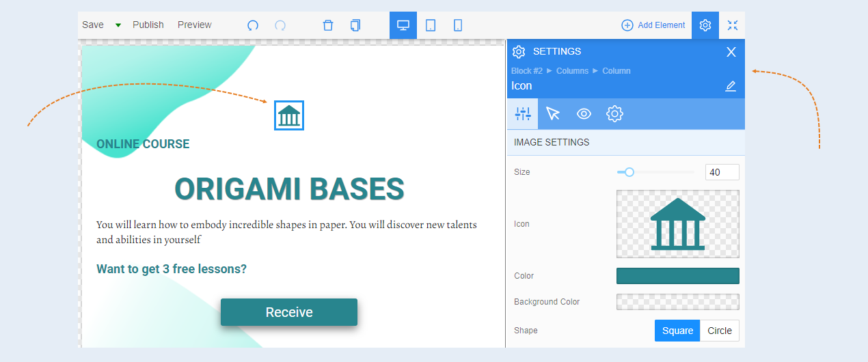Select Columns in breadcrumb
This screenshot has height=362, width=868.
[x=572, y=71]
